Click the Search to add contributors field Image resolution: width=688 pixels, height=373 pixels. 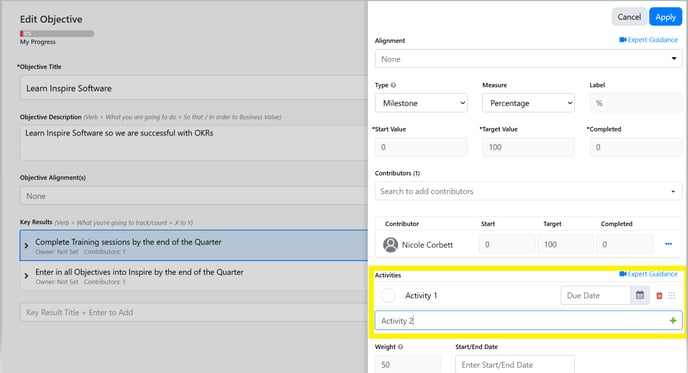coord(528,191)
